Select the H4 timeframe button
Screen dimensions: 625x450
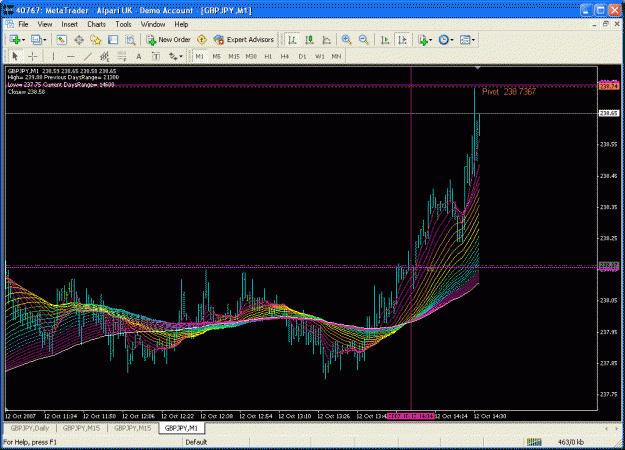click(x=285, y=57)
